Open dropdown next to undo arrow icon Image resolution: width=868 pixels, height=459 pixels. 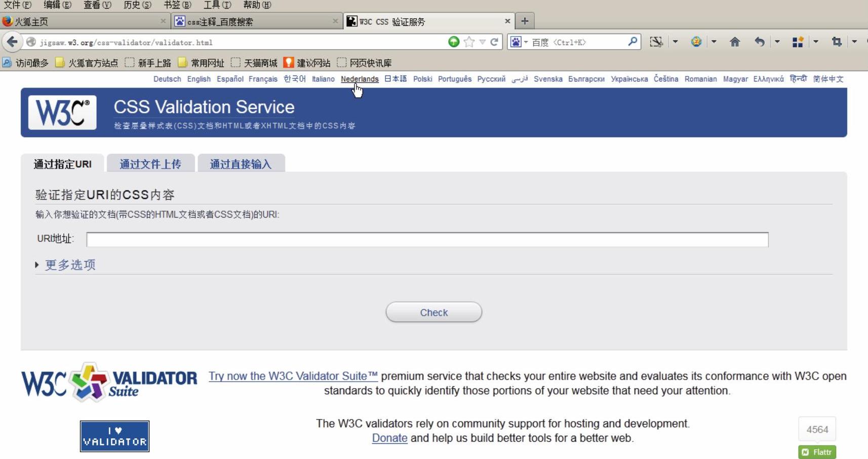coord(777,41)
